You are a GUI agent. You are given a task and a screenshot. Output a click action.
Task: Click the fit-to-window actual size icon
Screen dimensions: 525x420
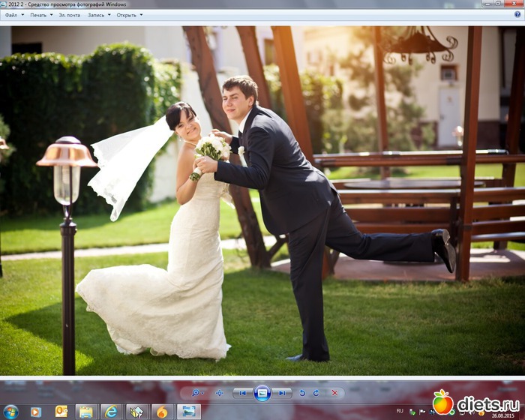(219, 392)
